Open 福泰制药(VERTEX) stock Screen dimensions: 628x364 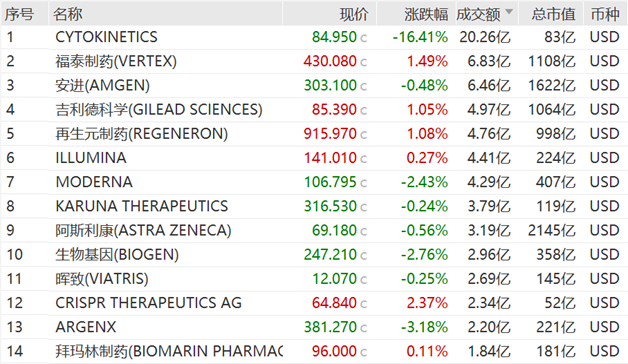click(x=314, y=61)
